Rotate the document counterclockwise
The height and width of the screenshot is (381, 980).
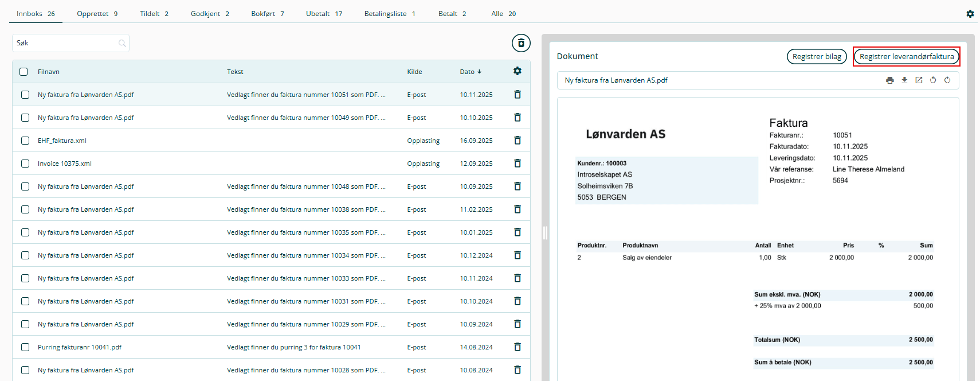coord(933,80)
